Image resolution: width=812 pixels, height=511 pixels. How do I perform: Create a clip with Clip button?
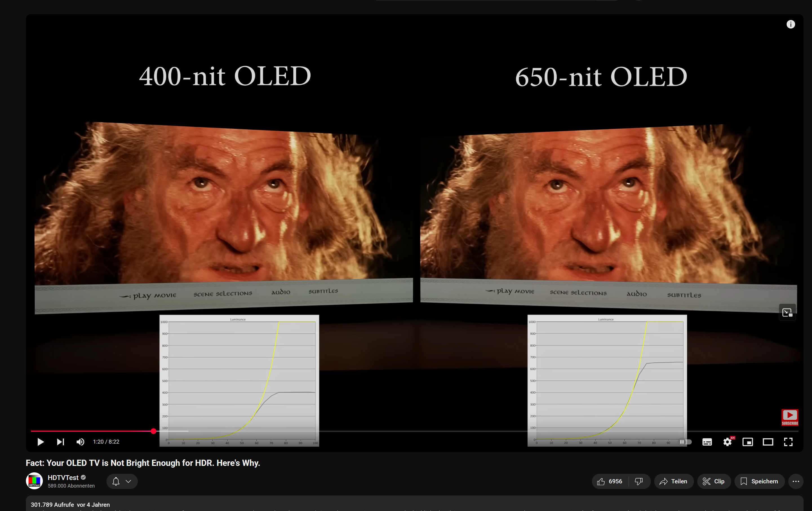714,481
